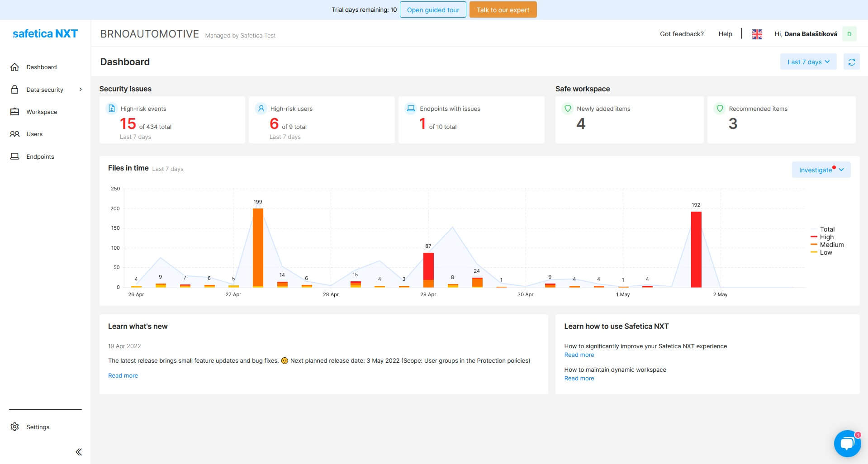Viewport: 868px width, 464px height.
Task: Click Recommended items count 3
Action: click(x=733, y=123)
